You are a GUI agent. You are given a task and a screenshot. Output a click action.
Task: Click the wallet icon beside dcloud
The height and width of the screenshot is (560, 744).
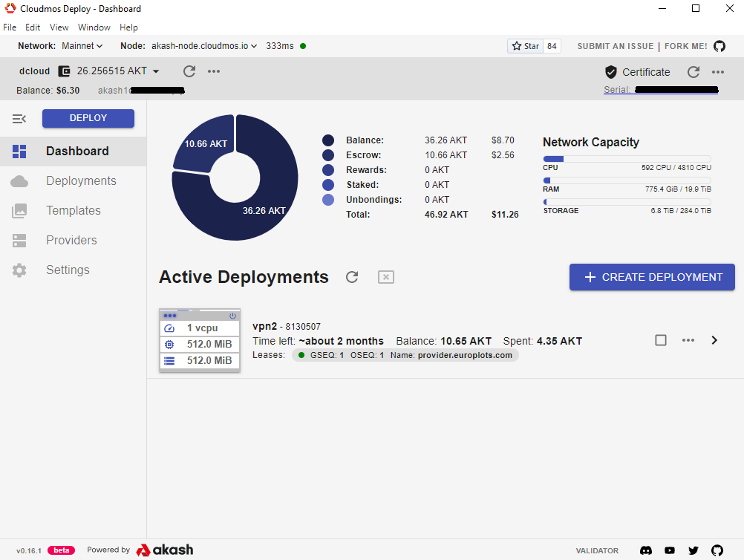[64, 71]
